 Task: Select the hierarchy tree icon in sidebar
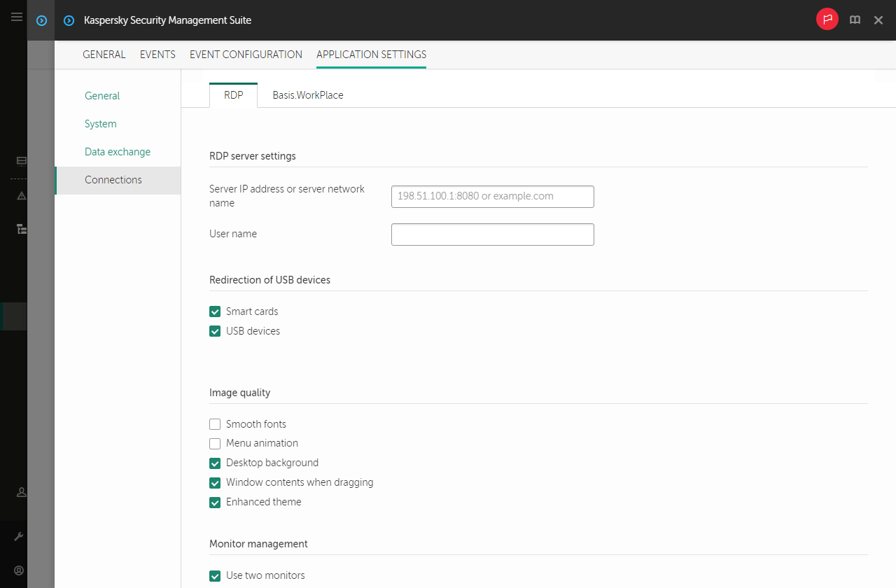(x=20, y=229)
